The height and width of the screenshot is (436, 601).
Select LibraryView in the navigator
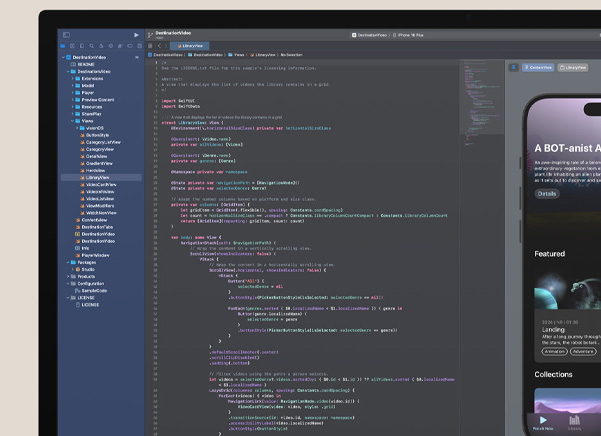coord(101,177)
